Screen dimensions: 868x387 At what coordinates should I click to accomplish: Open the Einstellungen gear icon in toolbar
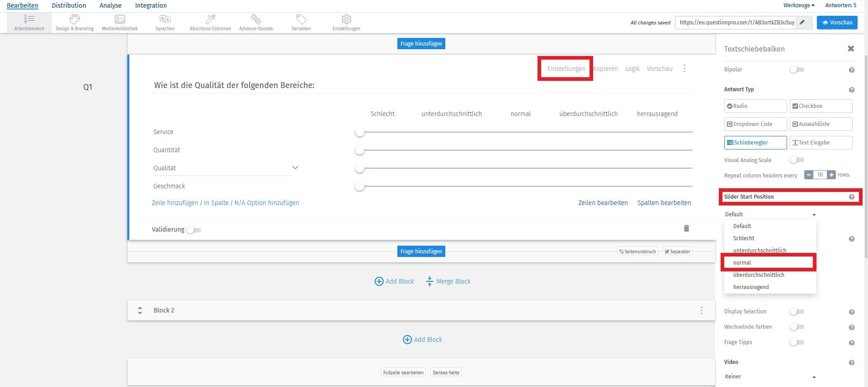[x=346, y=19]
